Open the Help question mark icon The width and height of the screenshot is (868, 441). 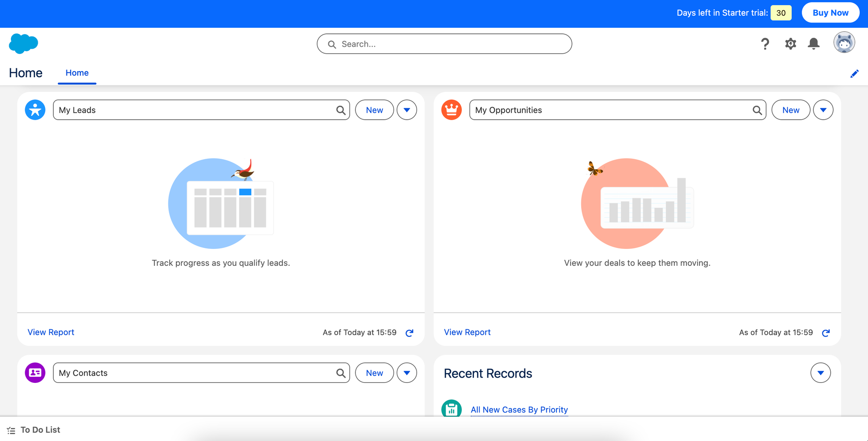click(765, 44)
